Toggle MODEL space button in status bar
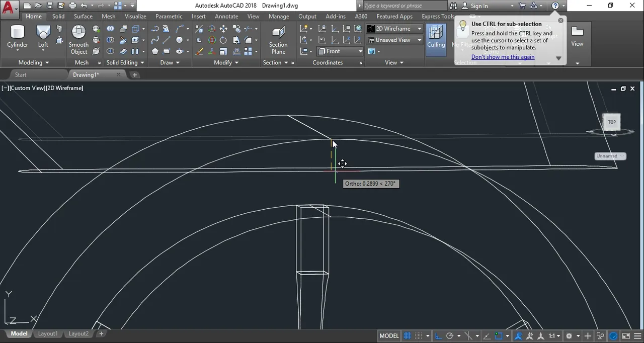The image size is (644, 343). 389,336
